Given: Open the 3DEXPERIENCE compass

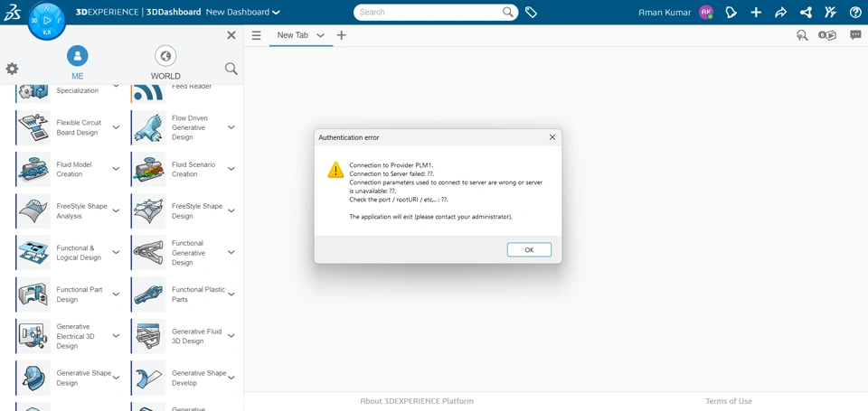Looking at the screenshot, I should pos(46,20).
